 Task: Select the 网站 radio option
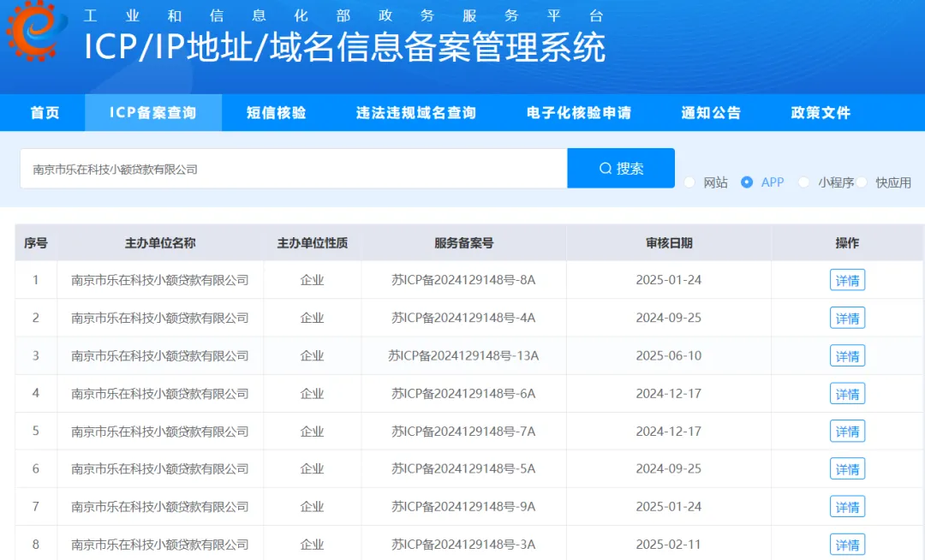(x=689, y=182)
